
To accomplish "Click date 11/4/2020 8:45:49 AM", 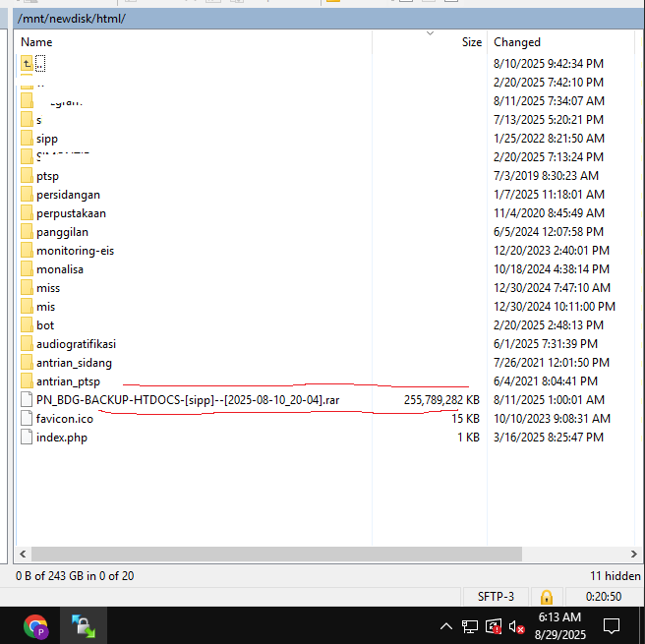I will (x=549, y=213).
